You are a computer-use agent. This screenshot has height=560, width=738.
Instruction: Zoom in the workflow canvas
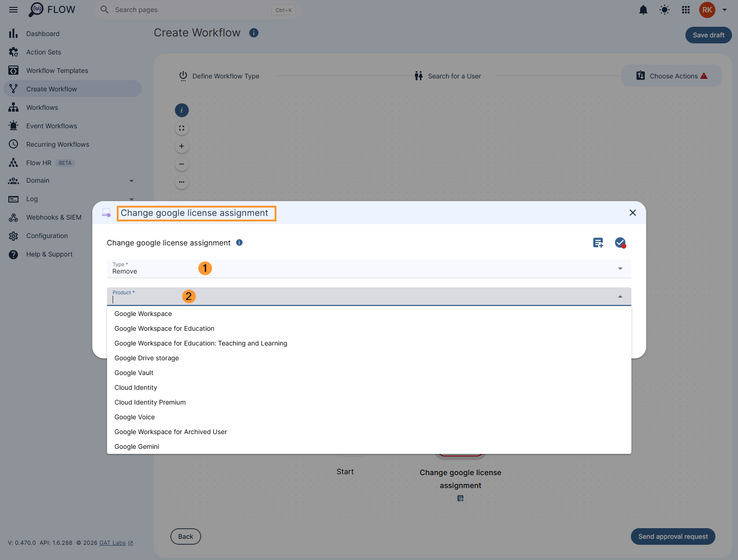pos(182,146)
